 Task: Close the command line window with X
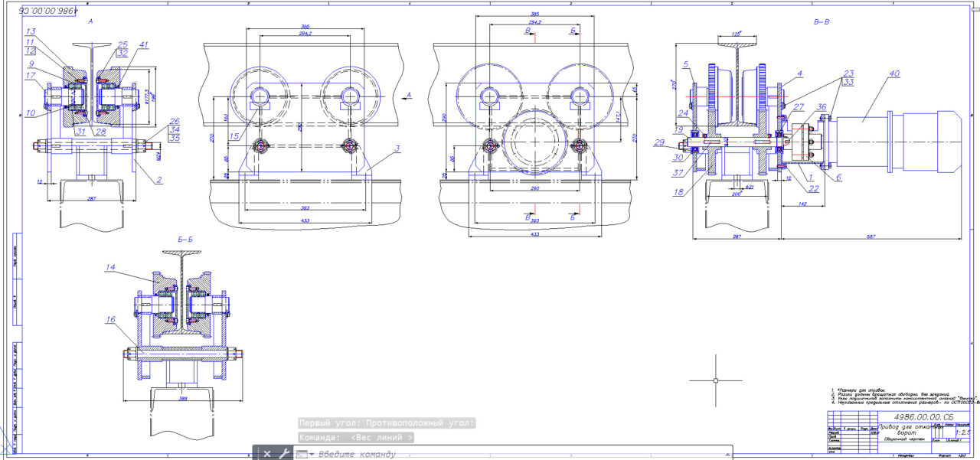point(267,454)
